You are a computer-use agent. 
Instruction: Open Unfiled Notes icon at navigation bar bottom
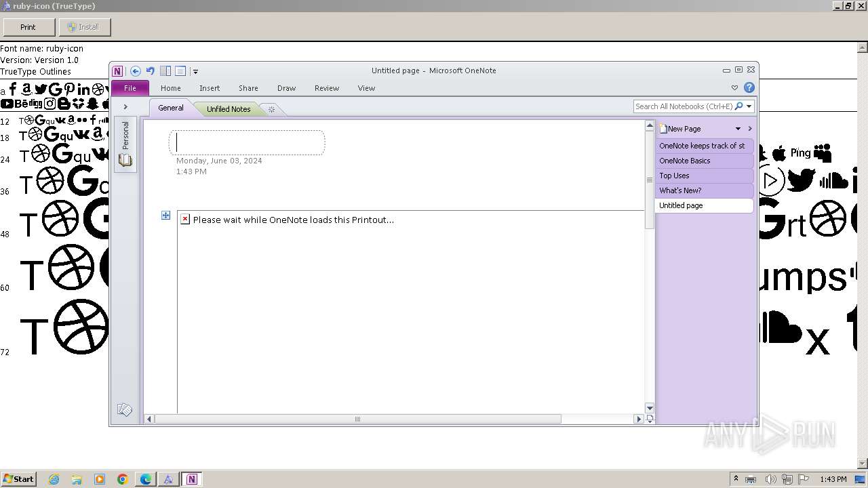(125, 409)
